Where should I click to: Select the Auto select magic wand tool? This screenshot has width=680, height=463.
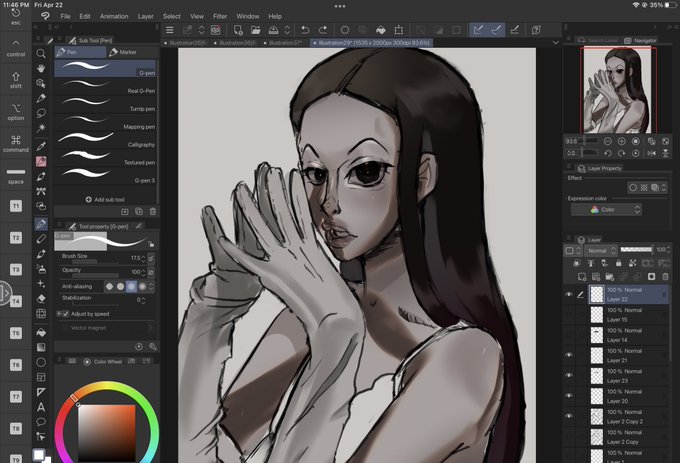(x=41, y=128)
